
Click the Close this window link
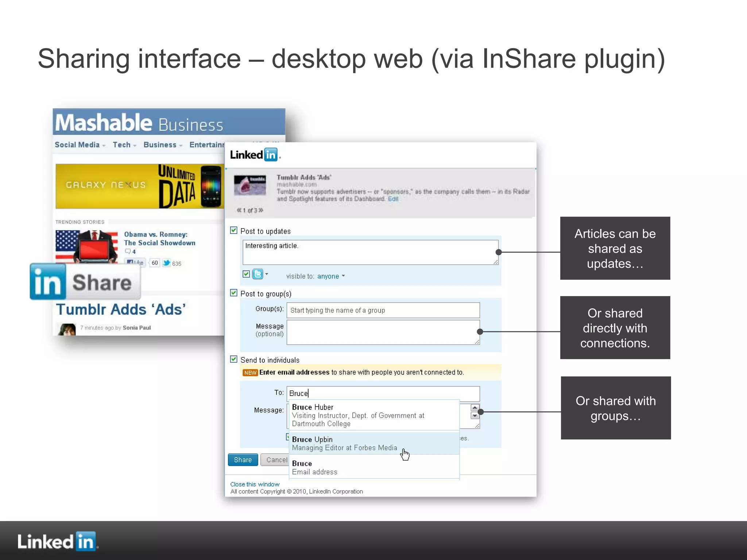(255, 484)
